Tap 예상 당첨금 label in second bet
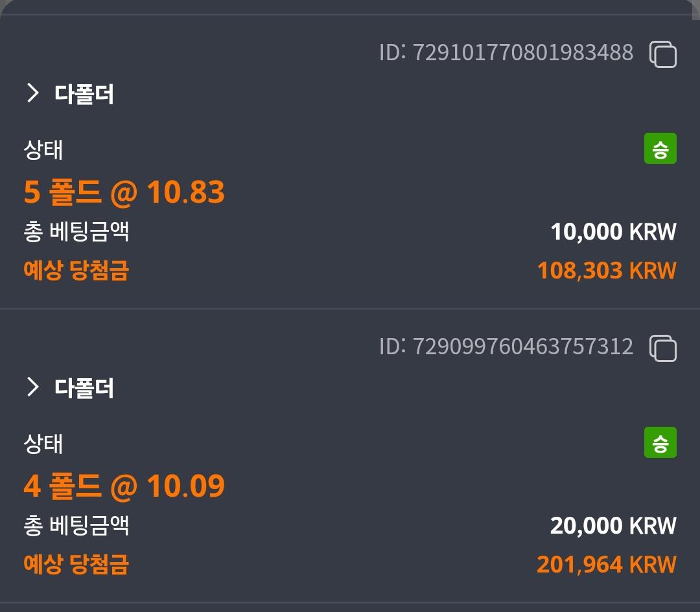Viewport: 700px width, 612px height. [76, 565]
